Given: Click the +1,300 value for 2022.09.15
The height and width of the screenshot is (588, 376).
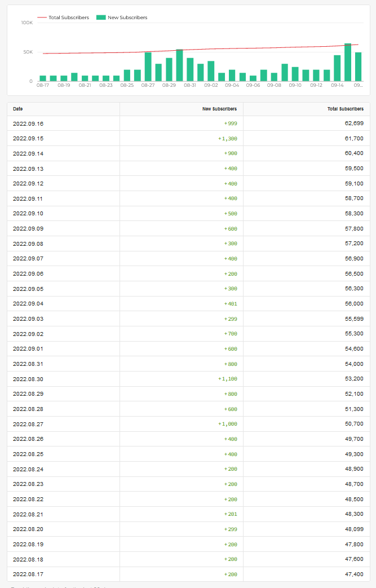Looking at the screenshot, I should pos(228,138).
